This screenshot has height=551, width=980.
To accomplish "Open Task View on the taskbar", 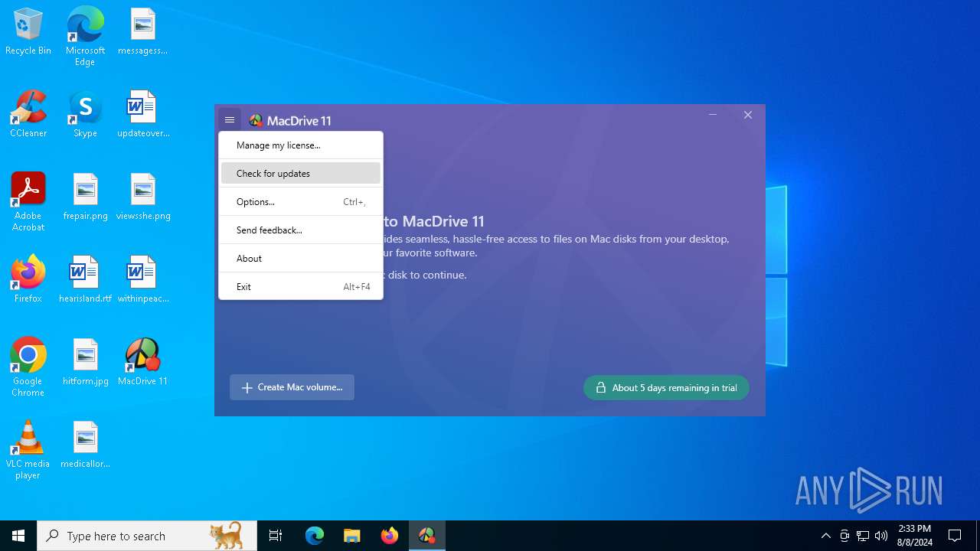I will [x=276, y=536].
